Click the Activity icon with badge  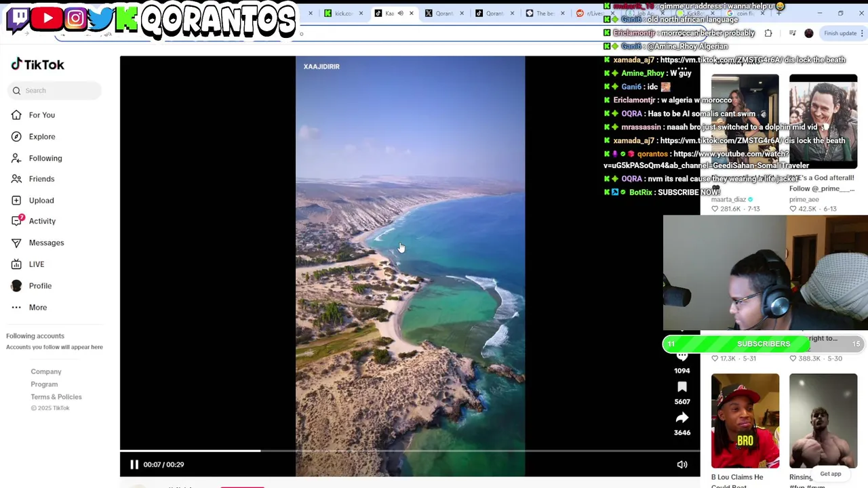(17, 220)
